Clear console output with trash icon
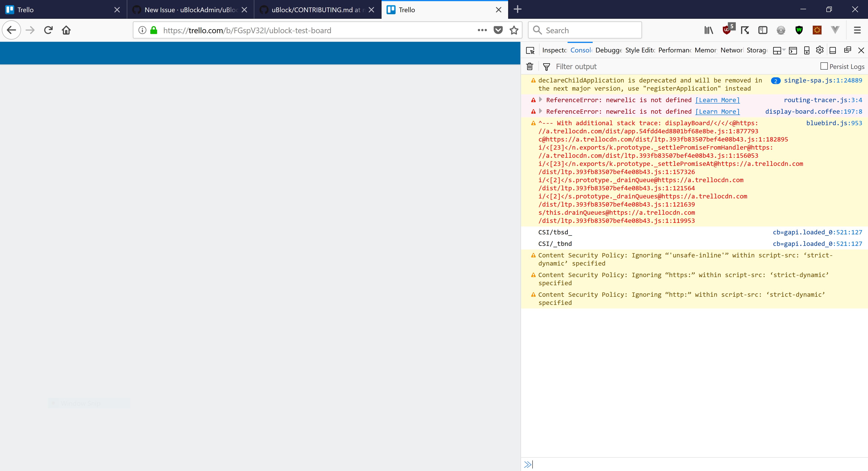The width and height of the screenshot is (868, 471). tap(530, 66)
